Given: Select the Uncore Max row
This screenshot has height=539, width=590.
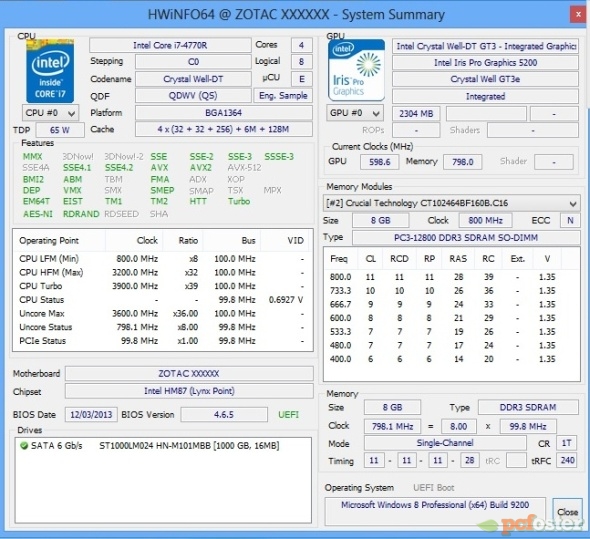Looking at the screenshot, I should pos(163,314).
